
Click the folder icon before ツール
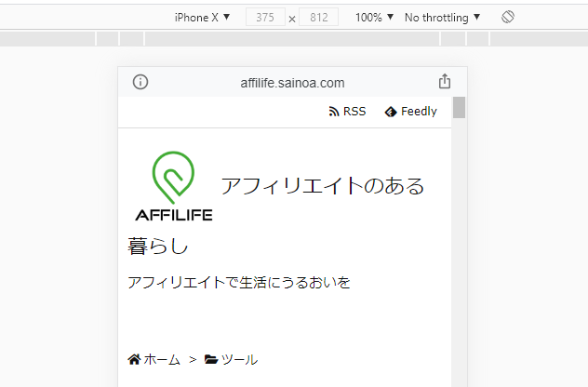pos(211,359)
